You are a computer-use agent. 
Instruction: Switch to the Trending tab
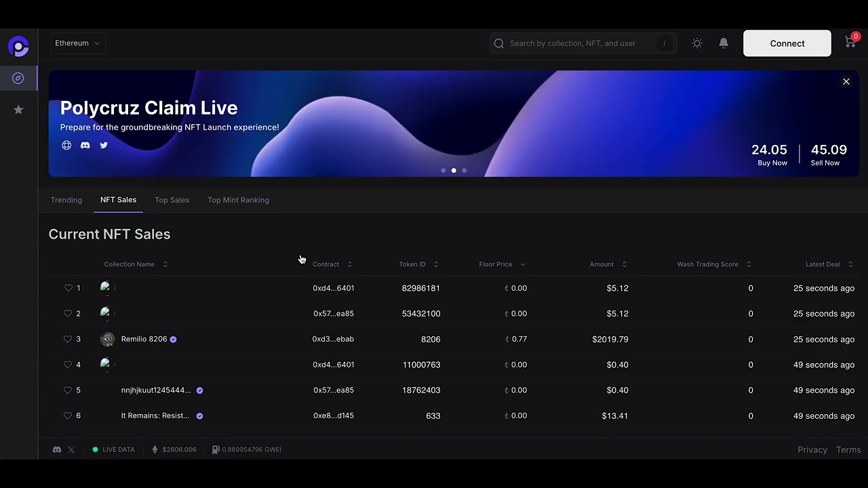(66, 200)
